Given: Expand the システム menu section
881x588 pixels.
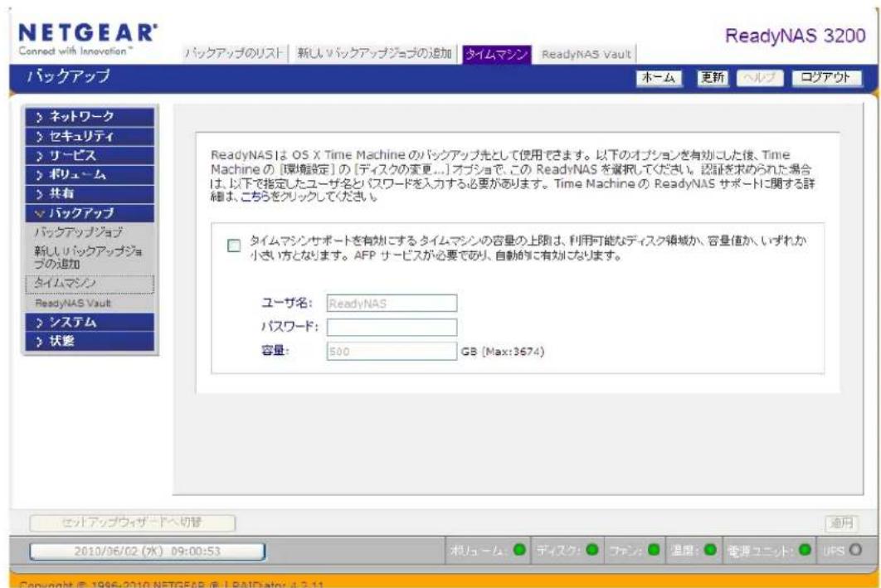Looking at the screenshot, I should click(90, 323).
